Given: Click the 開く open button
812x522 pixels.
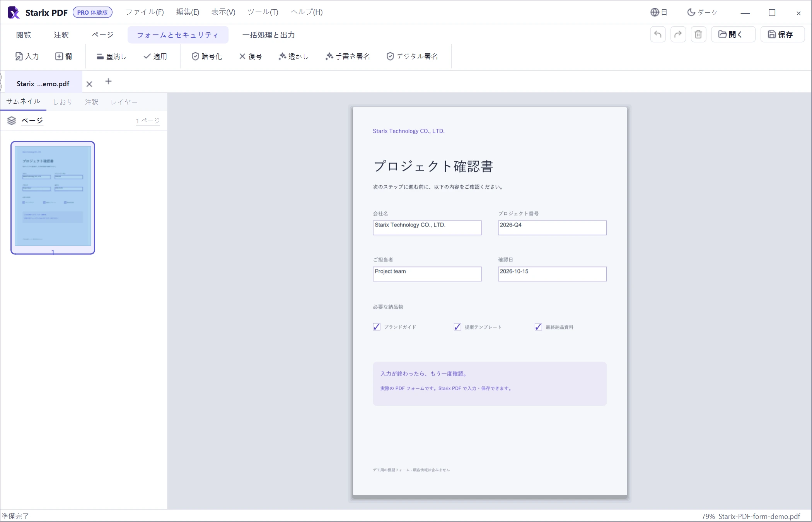Looking at the screenshot, I should 733,34.
